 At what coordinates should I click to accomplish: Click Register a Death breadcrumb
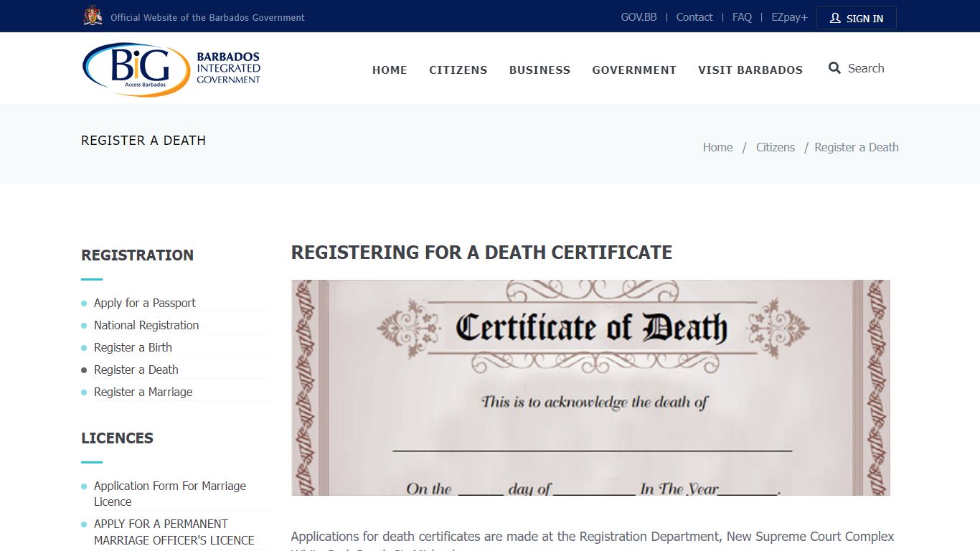(x=857, y=147)
